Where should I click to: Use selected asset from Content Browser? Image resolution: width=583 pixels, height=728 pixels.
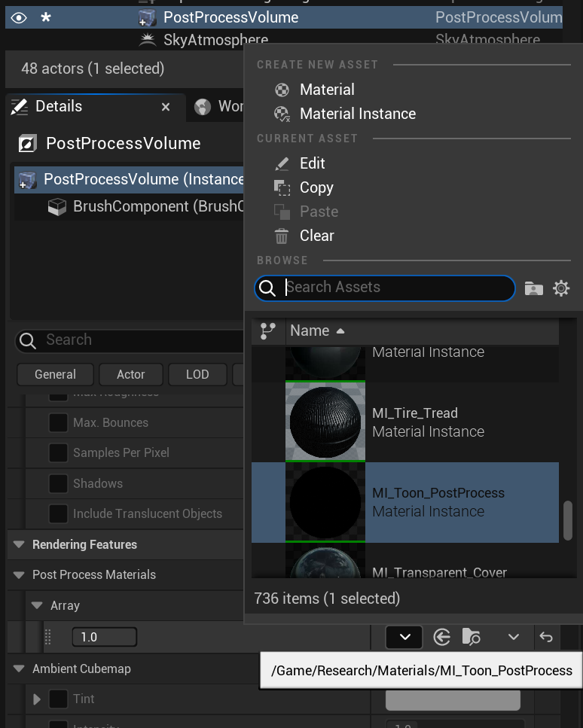(442, 637)
